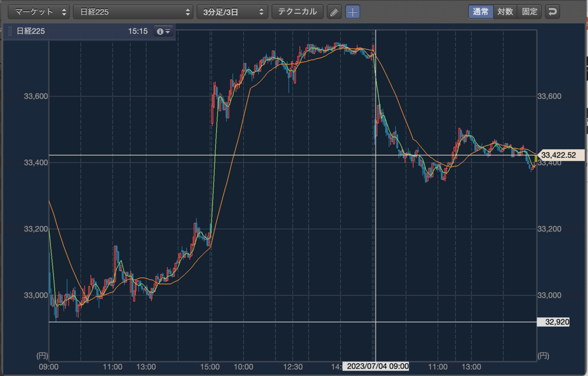Open the 3分足/3日 timeframe dropdown
The height and width of the screenshot is (376, 588).
tap(232, 12)
